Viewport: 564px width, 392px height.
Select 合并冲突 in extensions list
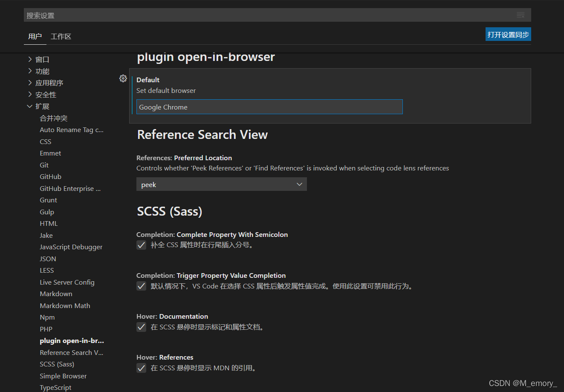click(54, 118)
